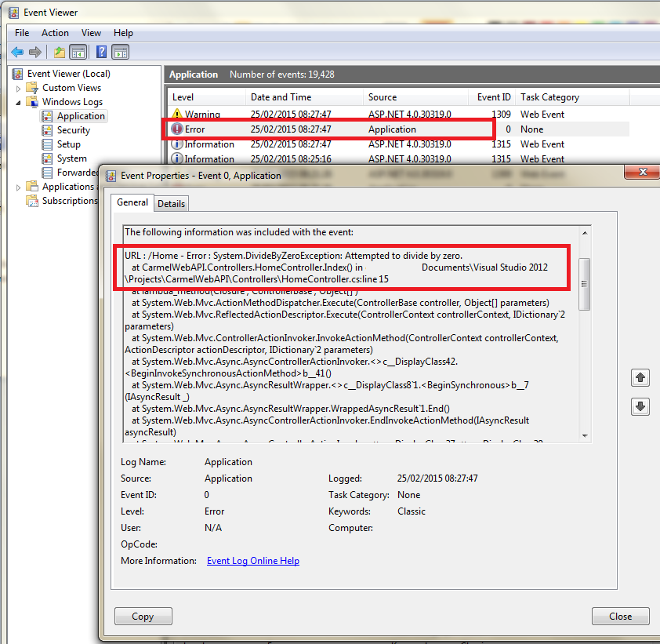The width and height of the screenshot is (660, 644).
Task: Click the Forwarded Events log icon
Action: pos(47,173)
